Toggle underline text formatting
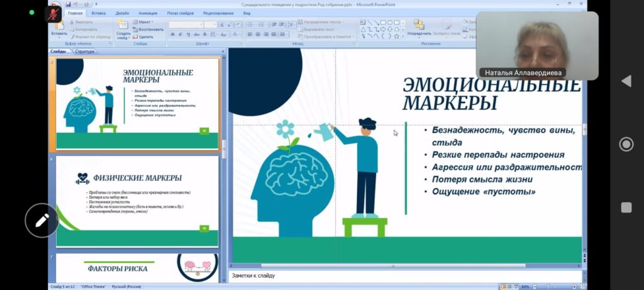This screenshot has width=644, height=290. [x=189, y=35]
